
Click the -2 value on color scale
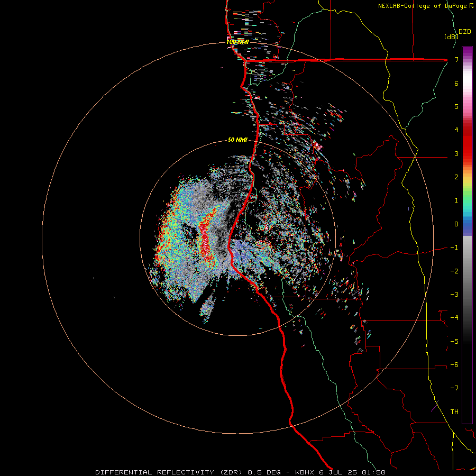pyautogui.click(x=454, y=271)
